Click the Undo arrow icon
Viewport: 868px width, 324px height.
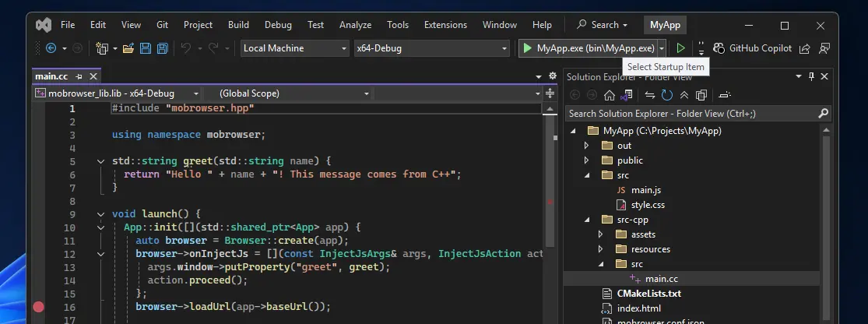click(185, 48)
